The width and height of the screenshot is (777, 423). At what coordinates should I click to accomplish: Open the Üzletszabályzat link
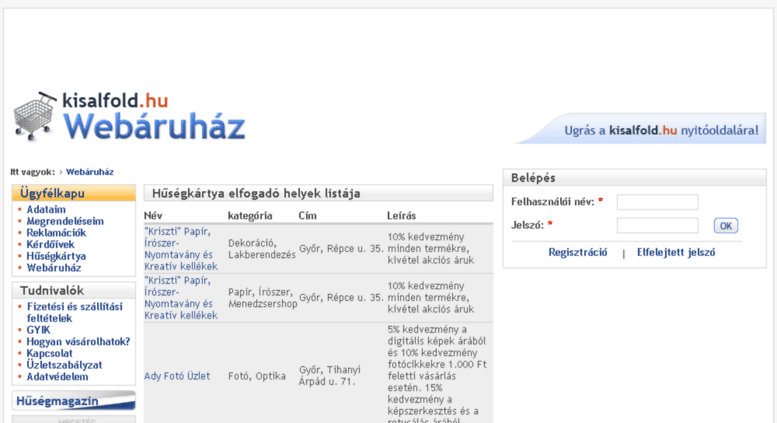coord(64,365)
